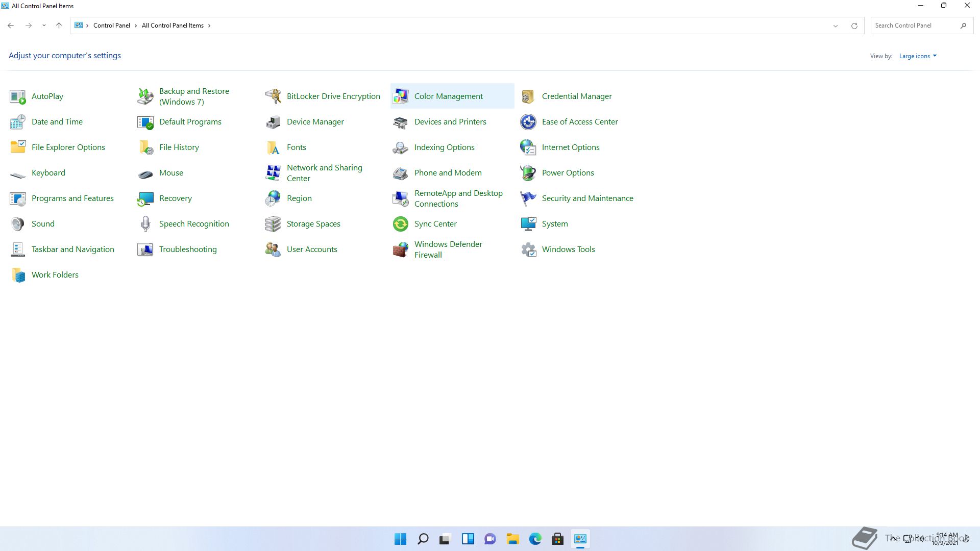Open the Programs and Features icon
Viewport: 980px width, 551px height.
point(18,198)
